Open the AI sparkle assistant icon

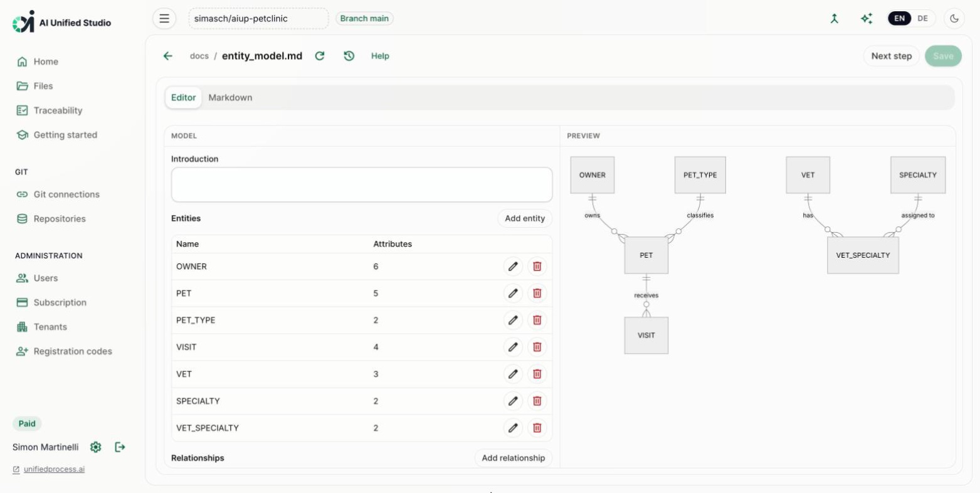(x=867, y=18)
